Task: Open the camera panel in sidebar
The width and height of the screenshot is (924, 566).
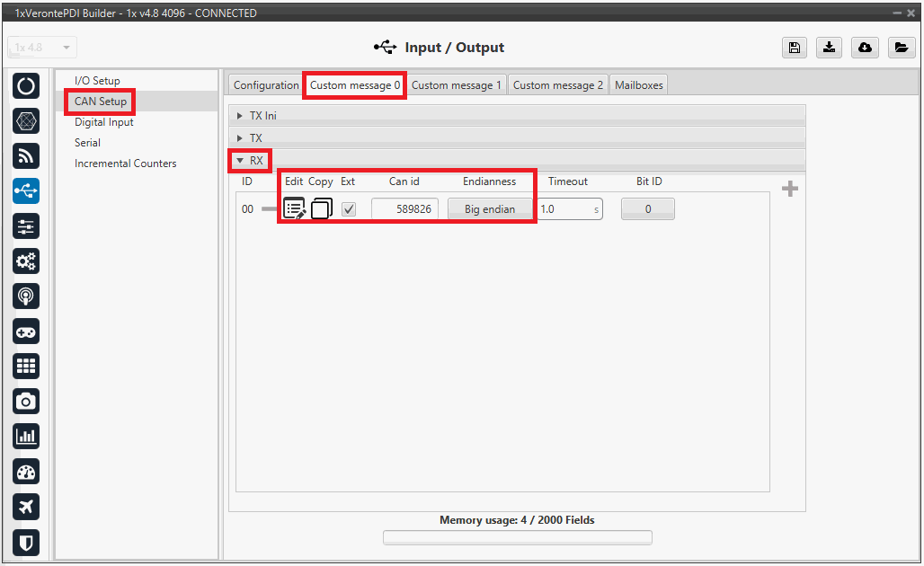Action: point(26,401)
